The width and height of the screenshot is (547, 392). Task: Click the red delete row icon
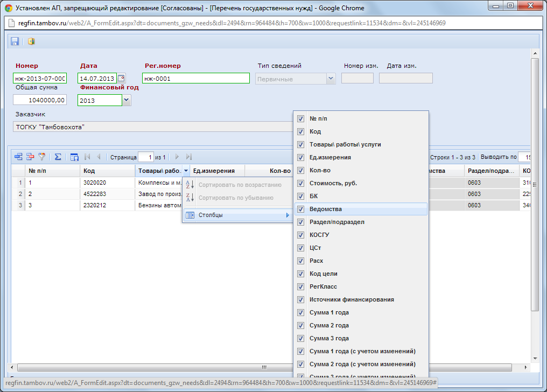(x=30, y=157)
